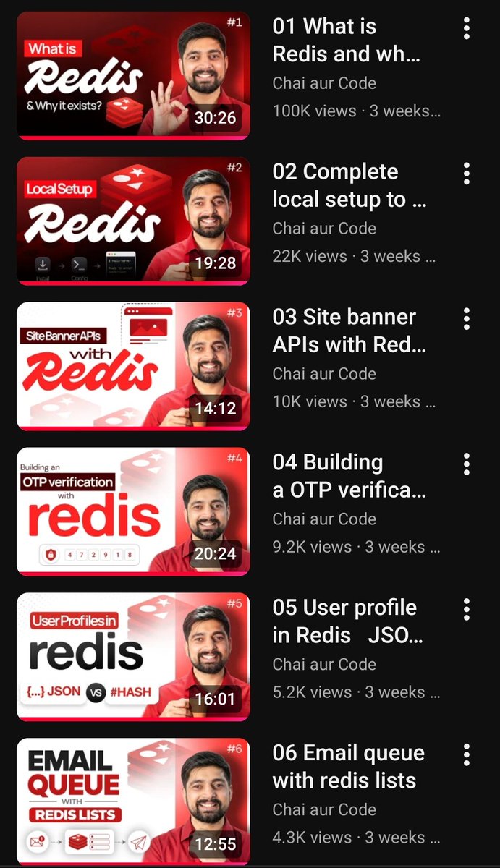
Task: Click the 14:12 duration badge
Action: (215, 409)
